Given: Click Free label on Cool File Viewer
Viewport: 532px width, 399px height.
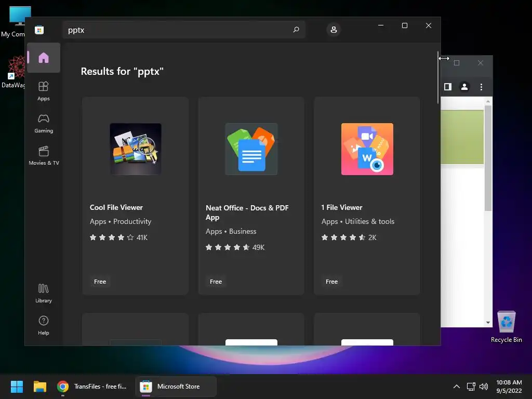Looking at the screenshot, I should point(100,282).
